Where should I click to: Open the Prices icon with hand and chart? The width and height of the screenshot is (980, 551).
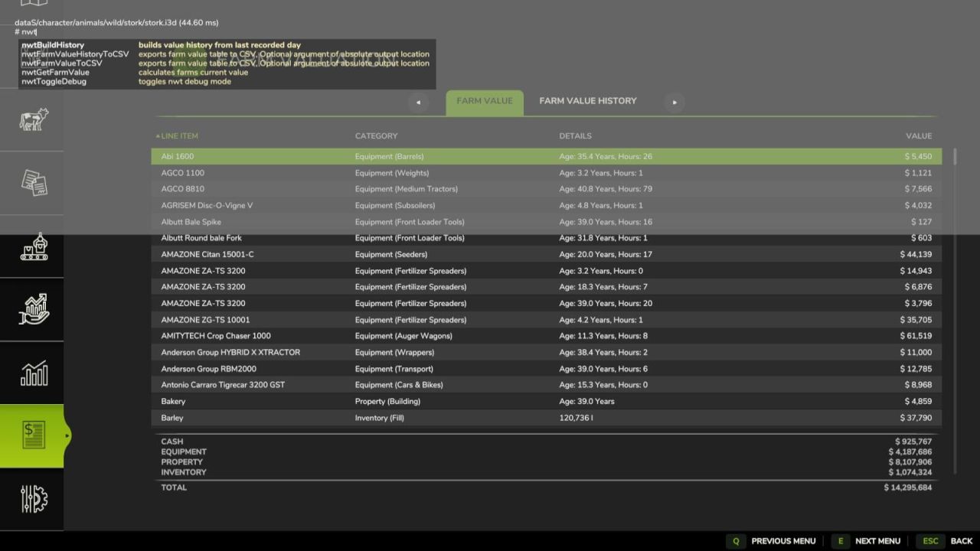[33, 309]
